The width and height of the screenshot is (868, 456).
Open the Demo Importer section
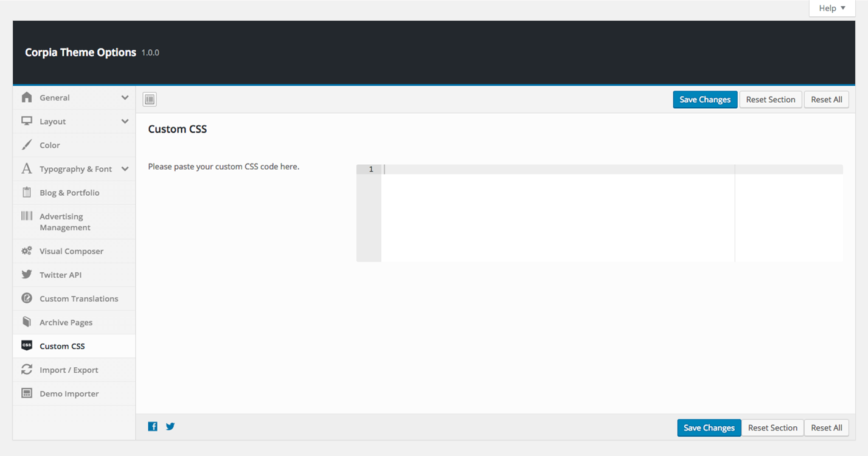coord(69,393)
